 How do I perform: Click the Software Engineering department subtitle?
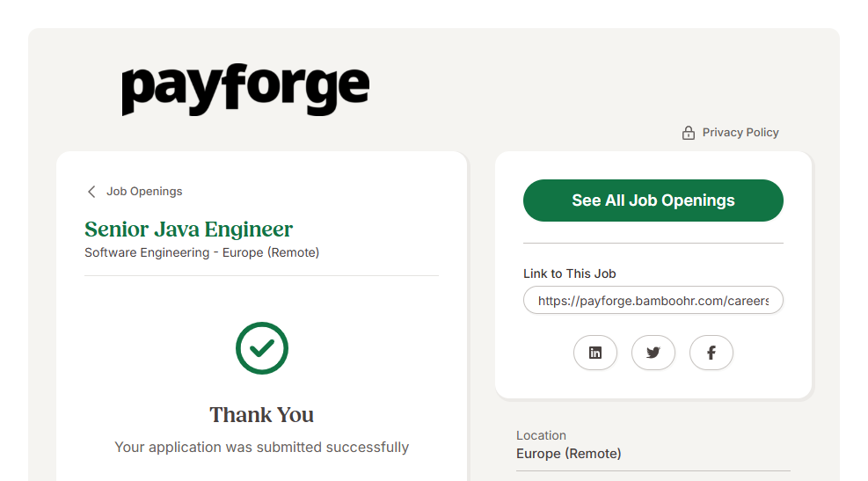(201, 253)
